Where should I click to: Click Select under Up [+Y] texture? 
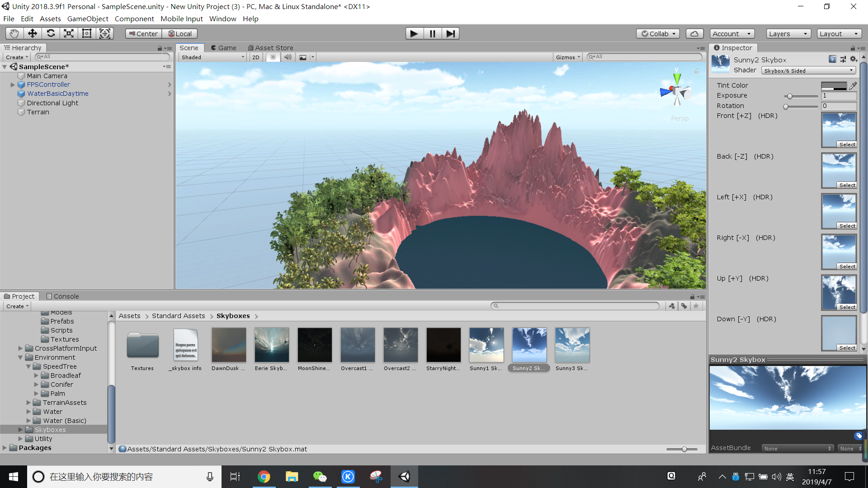847,307
